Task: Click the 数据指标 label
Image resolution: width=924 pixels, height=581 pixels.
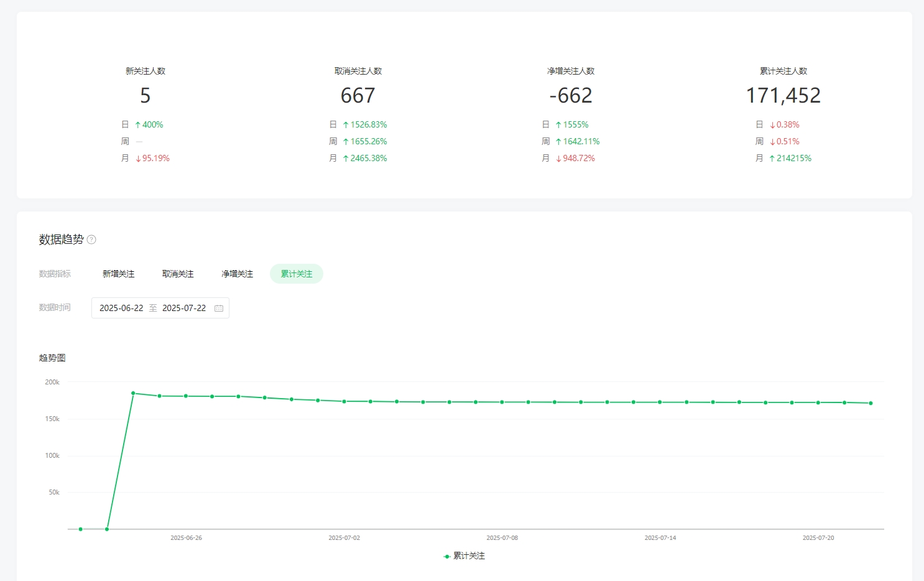Action: pos(55,274)
